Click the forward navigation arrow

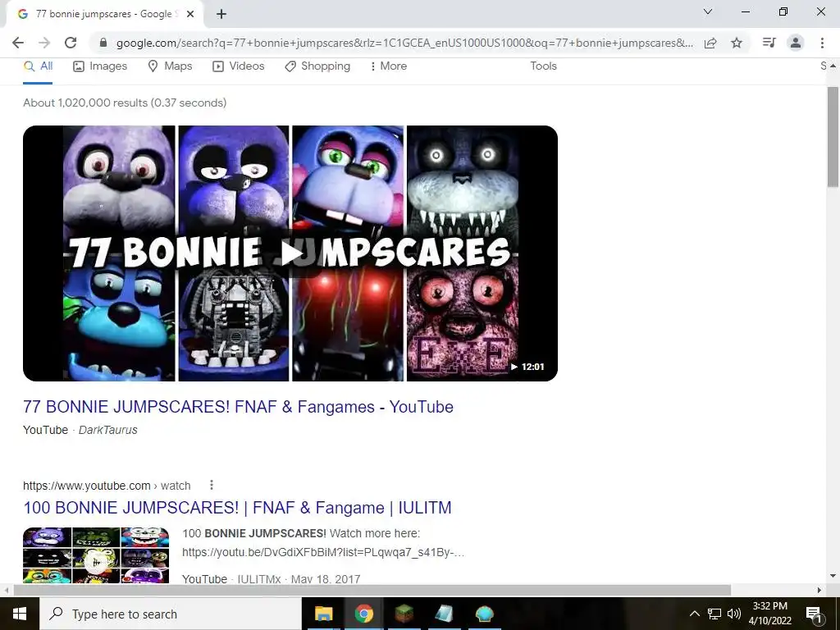pyautogui.click(x=44, y=43)
